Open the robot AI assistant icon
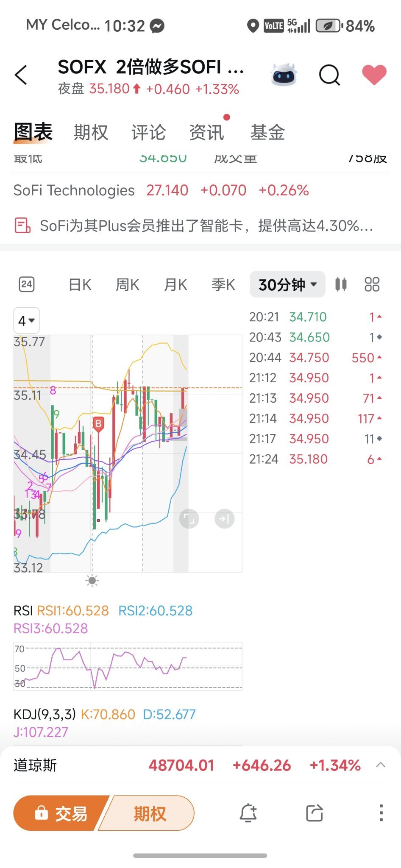The image size is (401, 868). tap(284, 75)
